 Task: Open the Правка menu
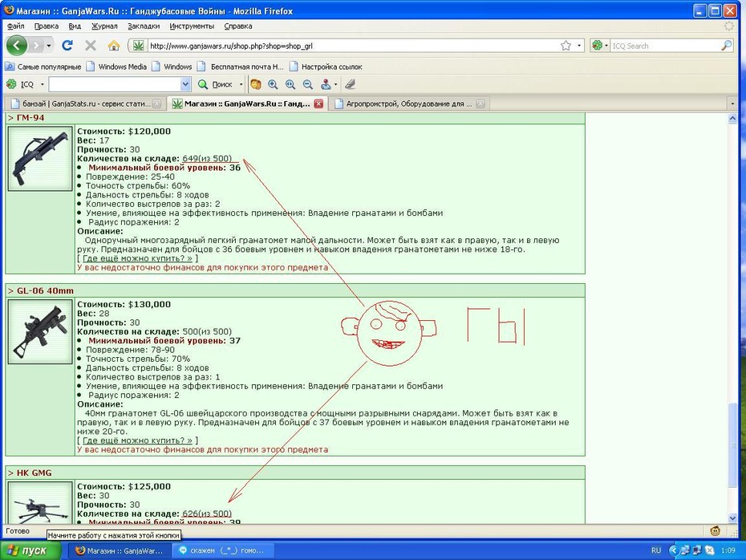47,26
